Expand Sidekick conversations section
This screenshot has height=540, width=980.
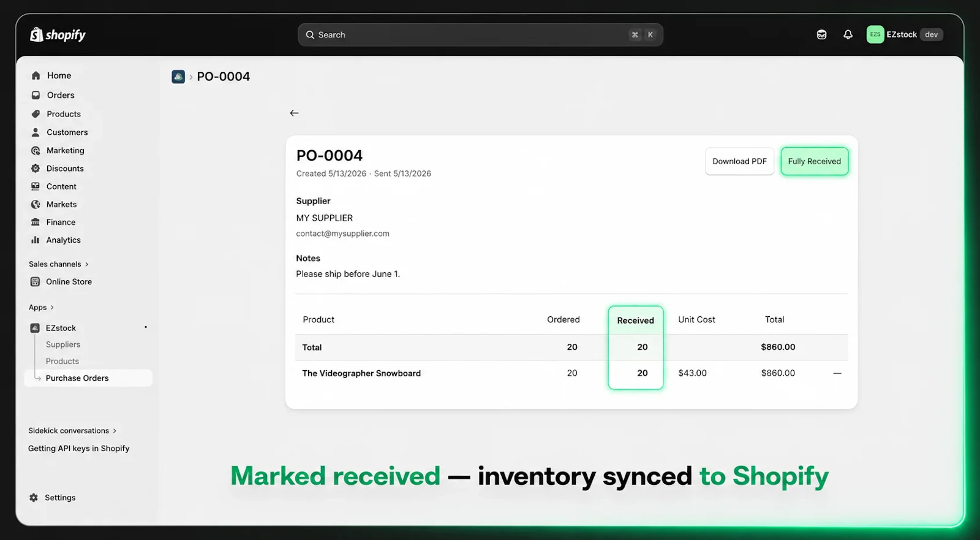(72, 431)
